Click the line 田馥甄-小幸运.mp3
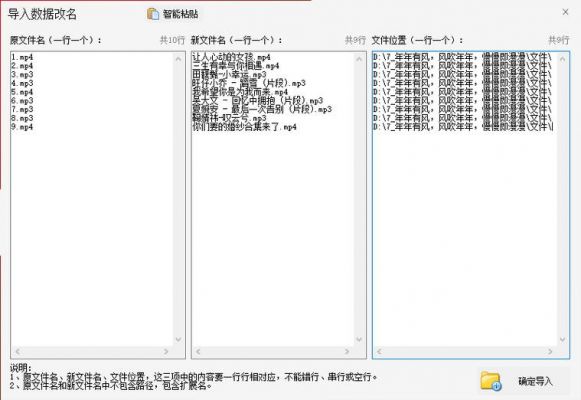This screenshot has height=400, width=581. (229, 74)
